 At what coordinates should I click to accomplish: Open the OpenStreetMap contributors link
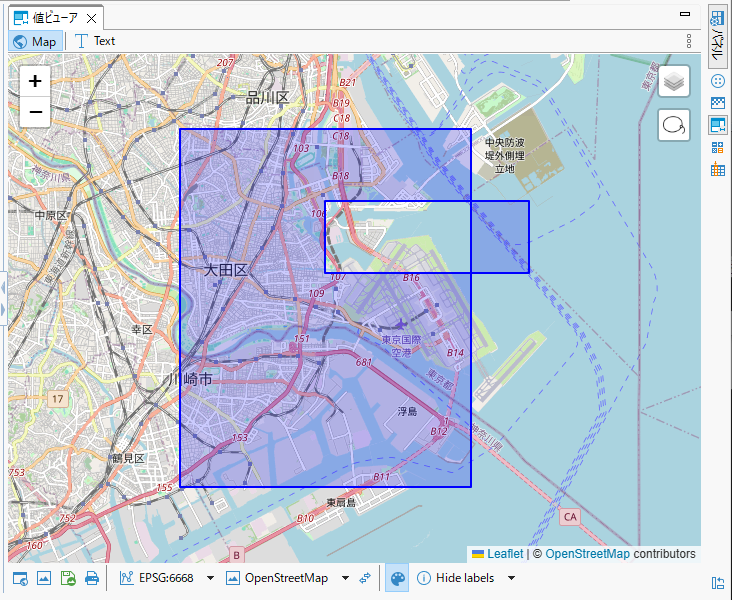click(x=587, y=554)
